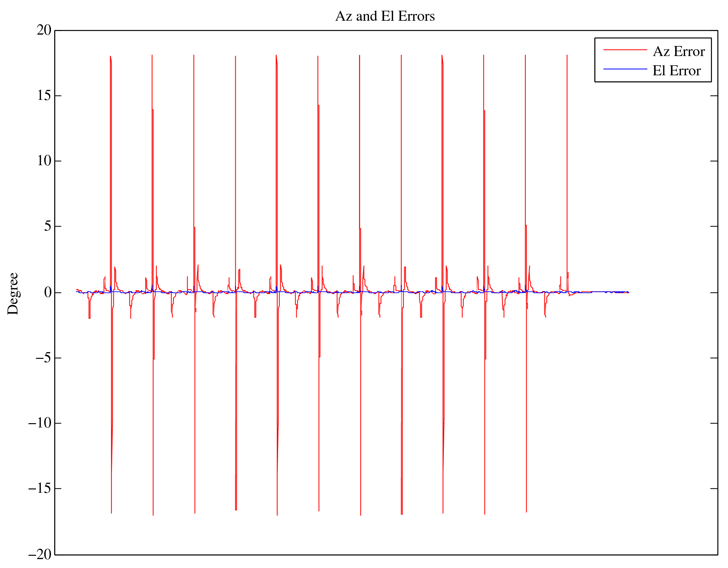Click the y-axis tick label −5

(x=43, y=358)
